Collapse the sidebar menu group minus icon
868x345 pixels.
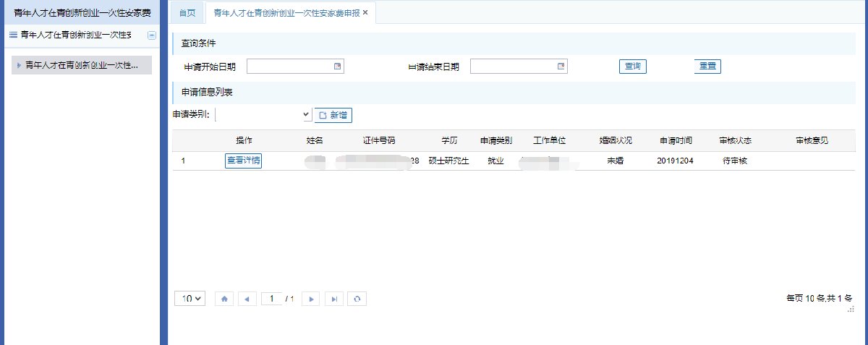tap(151, 35)
